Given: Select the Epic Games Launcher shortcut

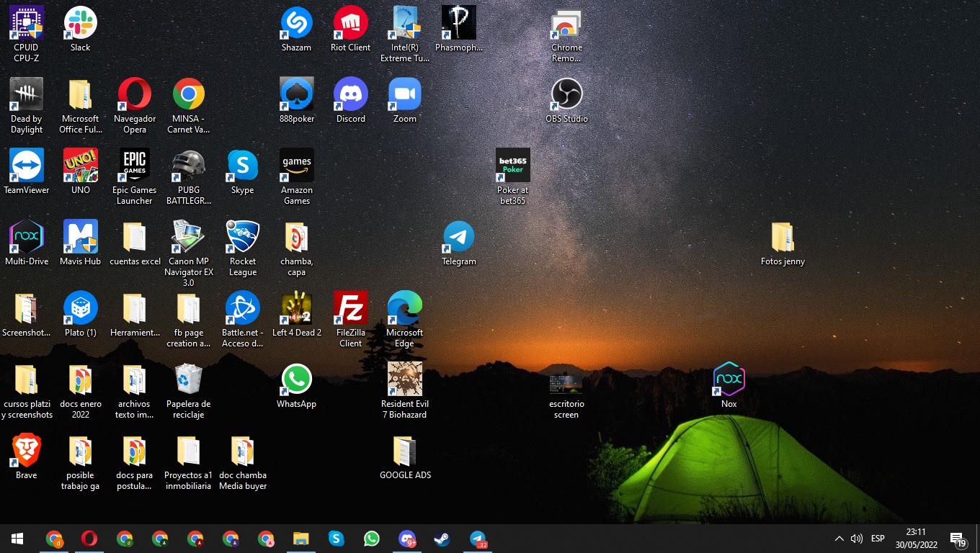Looking at the screenshot, I should 135,166.
